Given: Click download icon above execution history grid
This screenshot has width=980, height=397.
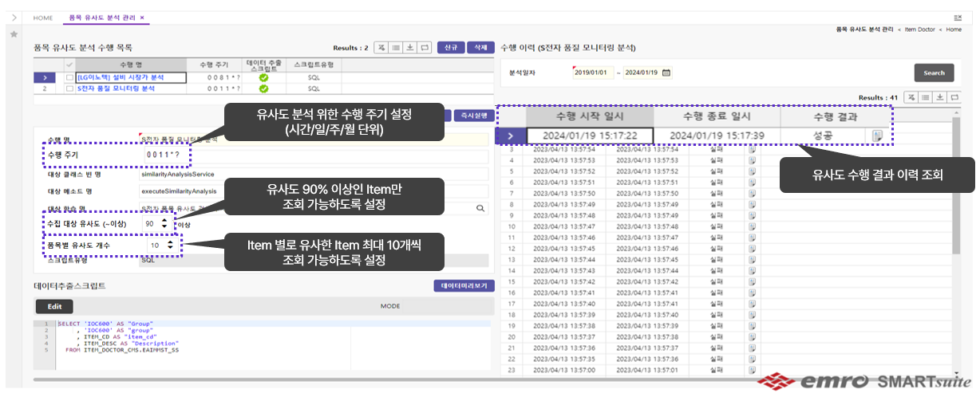Looking at the screenshot, I should pos(940,97).
